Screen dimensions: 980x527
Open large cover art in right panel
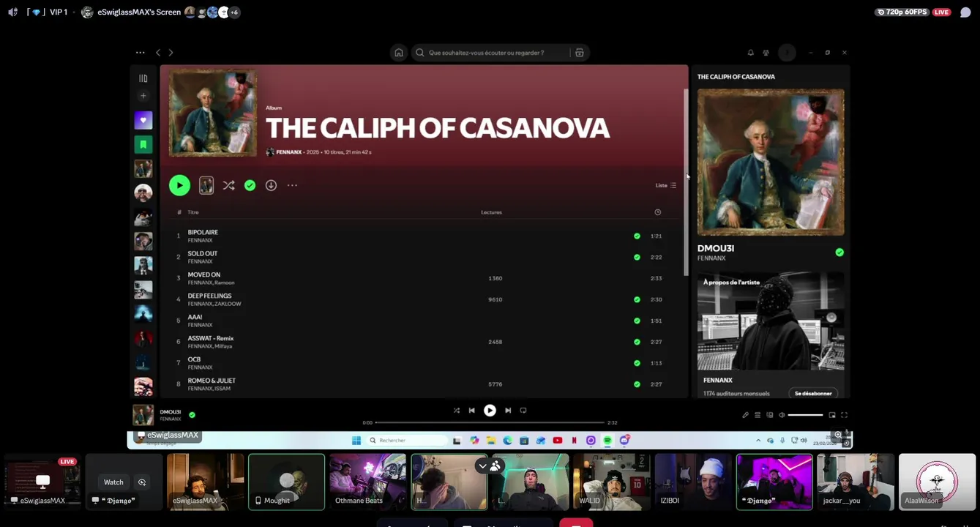coord(771,162)
